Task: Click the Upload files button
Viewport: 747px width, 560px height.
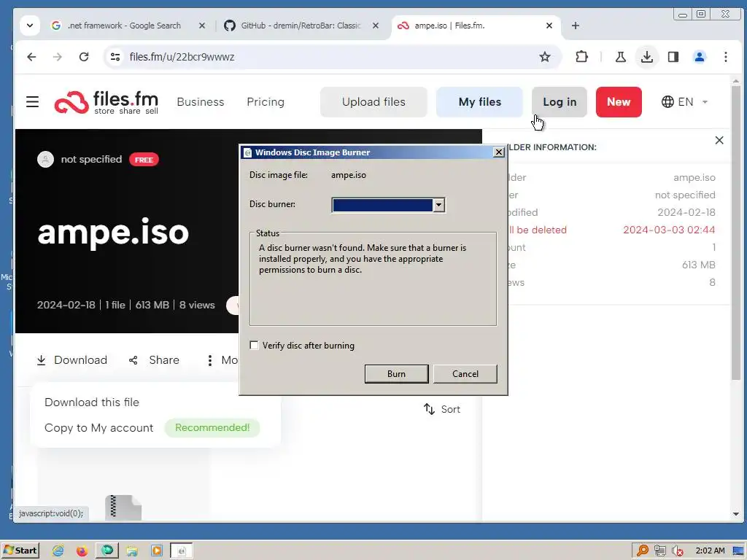Action: [x=373, y=102]
